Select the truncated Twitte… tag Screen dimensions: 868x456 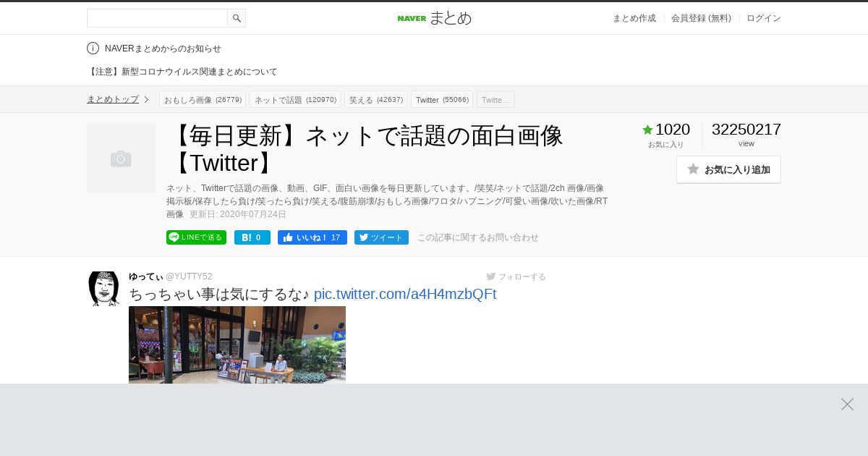(495, 99)
